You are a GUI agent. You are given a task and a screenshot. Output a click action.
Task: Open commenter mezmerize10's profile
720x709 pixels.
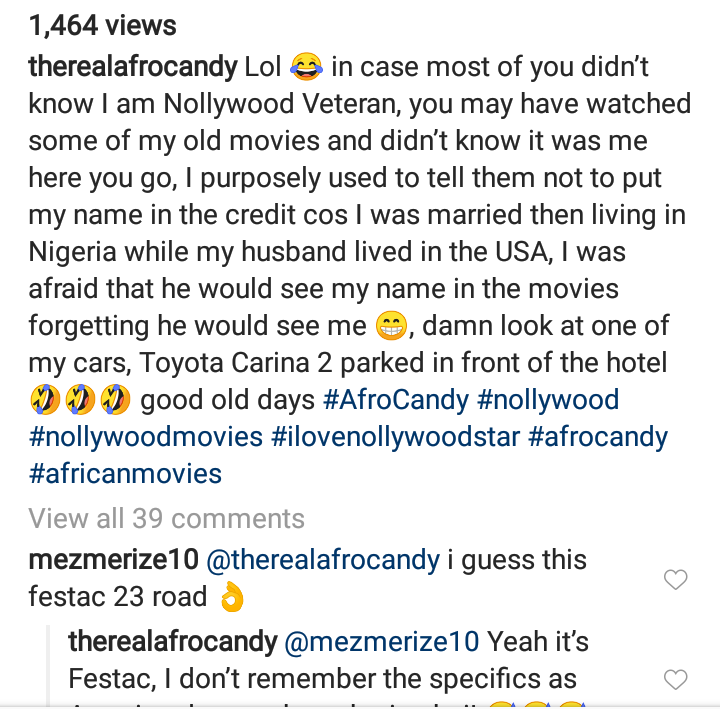pyautogui.click(x=112, y=560)
